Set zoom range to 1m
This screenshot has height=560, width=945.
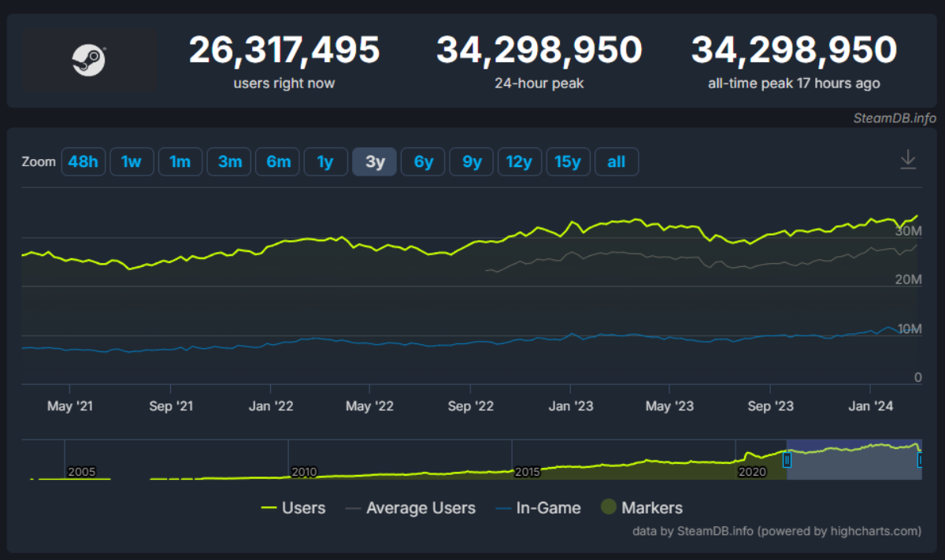180,161
